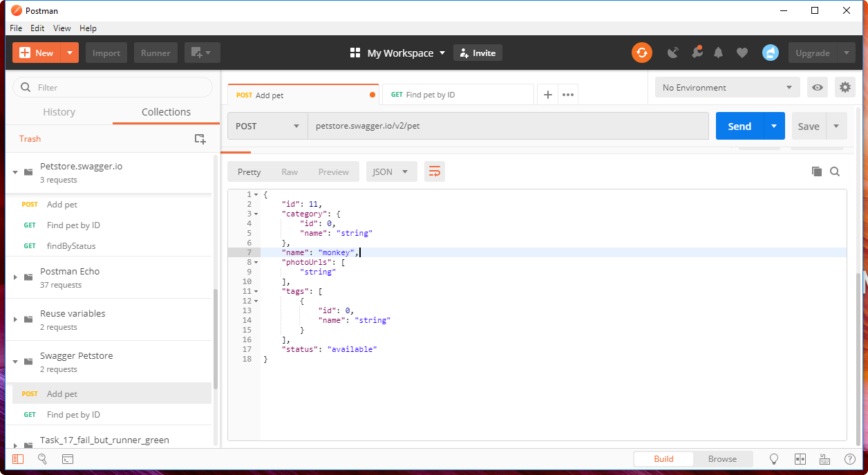Click Import button
This screenshot has width=868, height=475.
coord(106,53)
